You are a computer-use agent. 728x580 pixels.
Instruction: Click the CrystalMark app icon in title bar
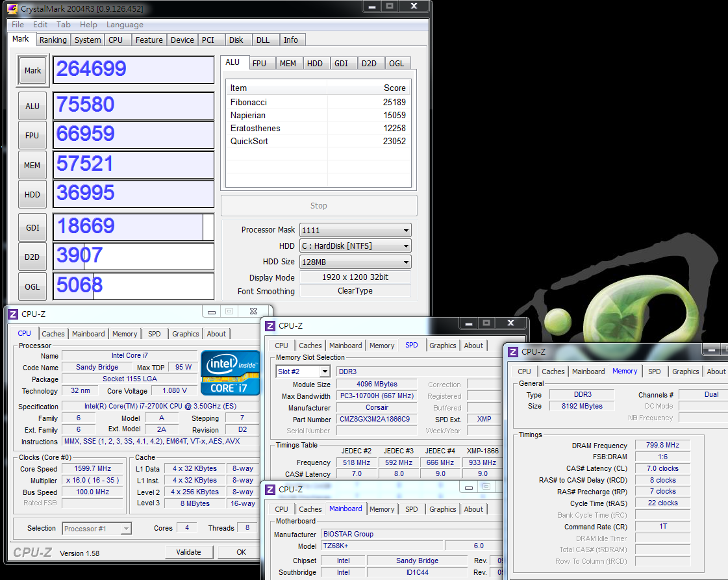coord(12,8)
